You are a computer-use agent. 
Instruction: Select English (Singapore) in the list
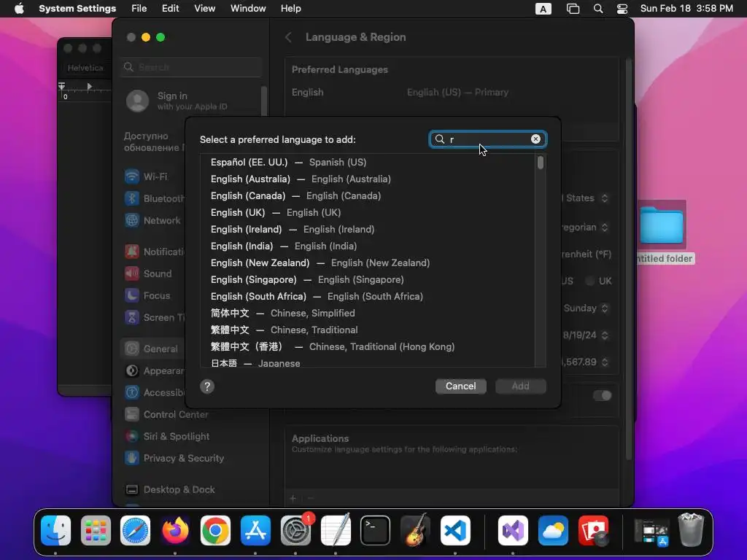pos(368,279)
